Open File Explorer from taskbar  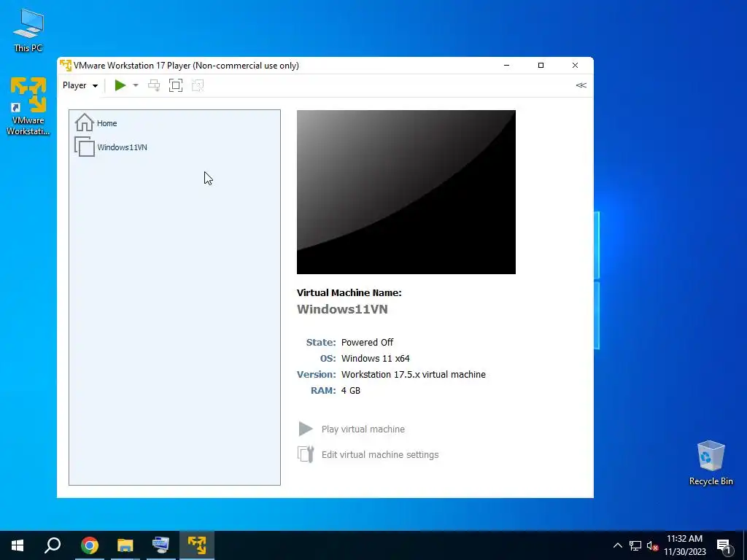(x=125, y=545)
